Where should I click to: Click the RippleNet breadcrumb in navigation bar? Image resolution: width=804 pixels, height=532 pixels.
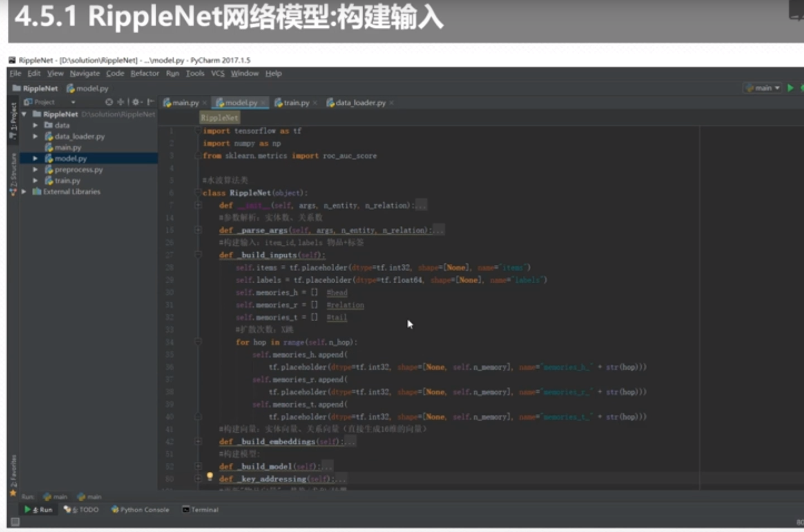pos(35,88)
